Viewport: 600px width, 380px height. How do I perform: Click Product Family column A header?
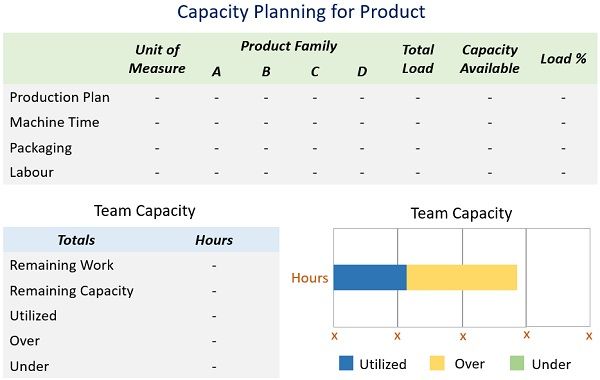(x=217, y=72)
